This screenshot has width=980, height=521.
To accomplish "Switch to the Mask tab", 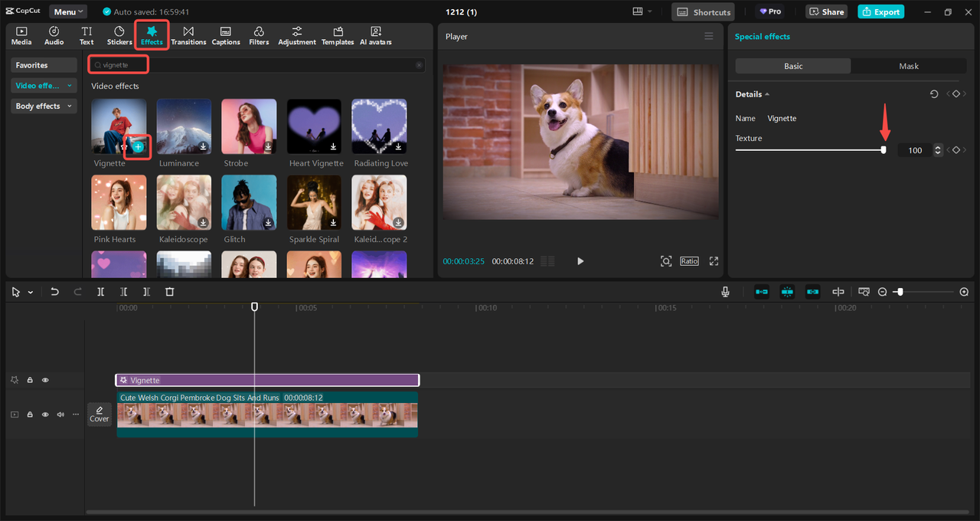I will point(908,66).
